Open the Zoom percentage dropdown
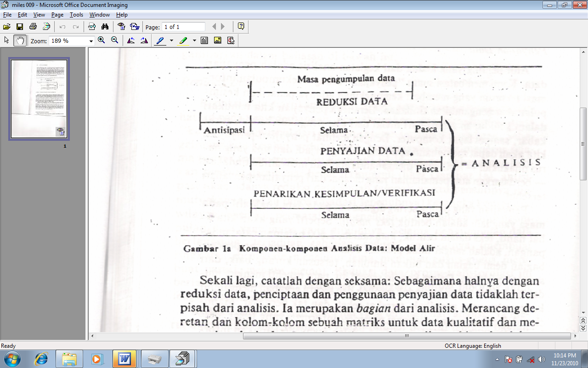588x368 pixels. [90, 40]
